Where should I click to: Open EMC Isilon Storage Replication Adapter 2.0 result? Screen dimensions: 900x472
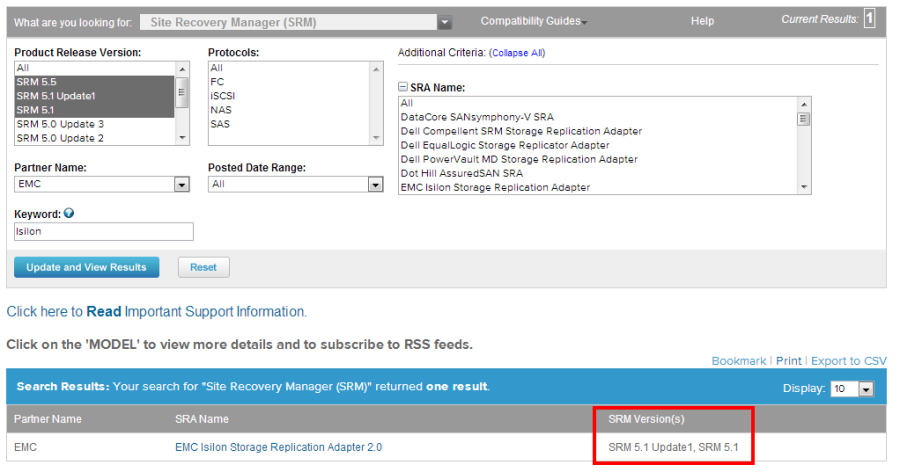(278, 447)
